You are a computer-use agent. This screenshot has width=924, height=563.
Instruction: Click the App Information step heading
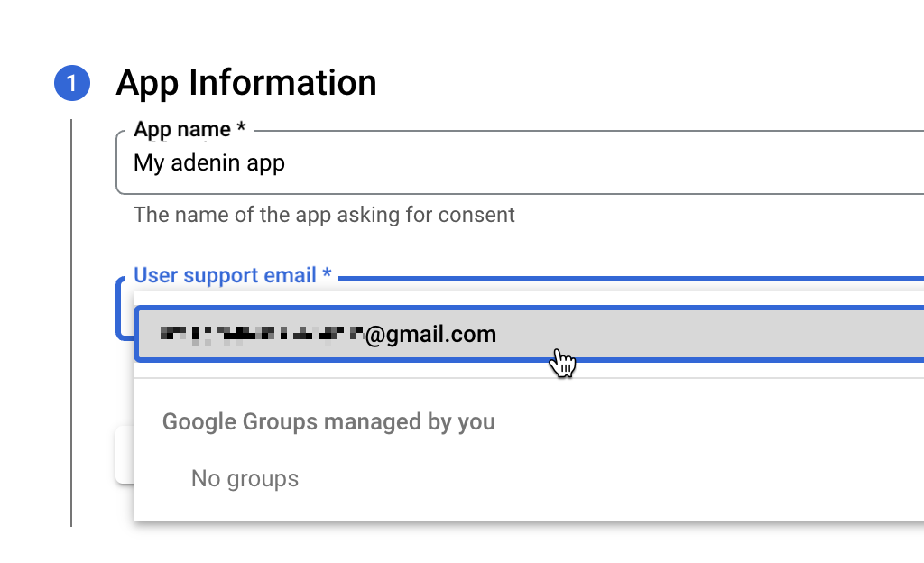point(246,83)
